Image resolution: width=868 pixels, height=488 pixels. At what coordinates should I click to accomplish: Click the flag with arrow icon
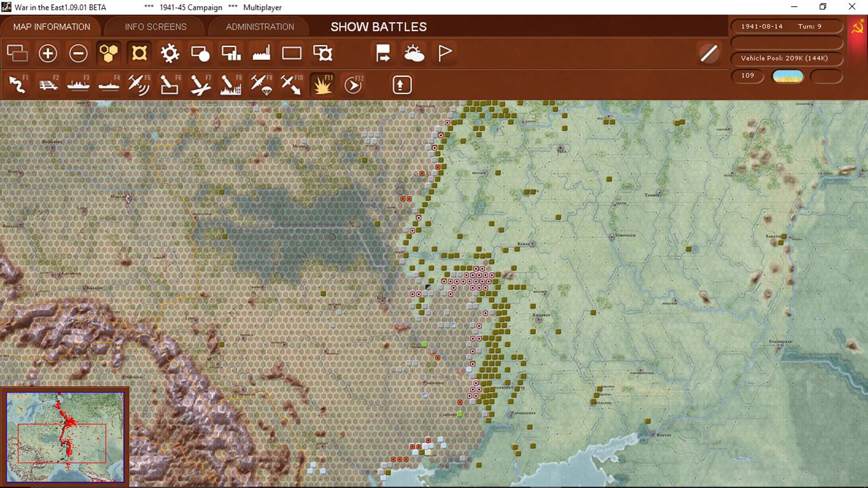pos(383,53)
